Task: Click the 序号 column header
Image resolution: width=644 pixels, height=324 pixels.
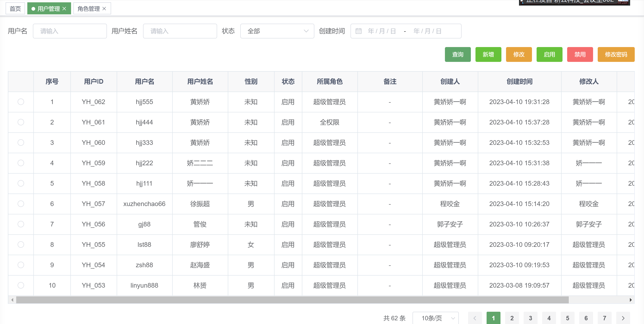Action: [52, 81]
